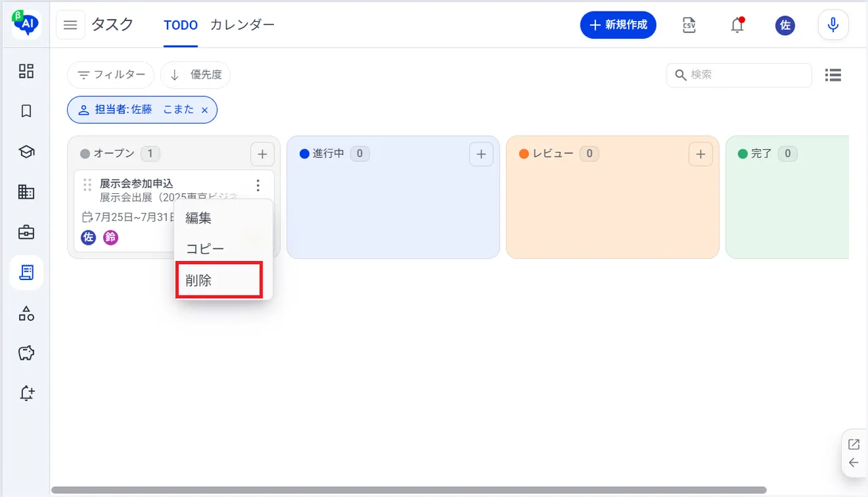This screenshot has width=868, height=497.
Task: Add a task to the オープン column
Action: click(262, 154)
